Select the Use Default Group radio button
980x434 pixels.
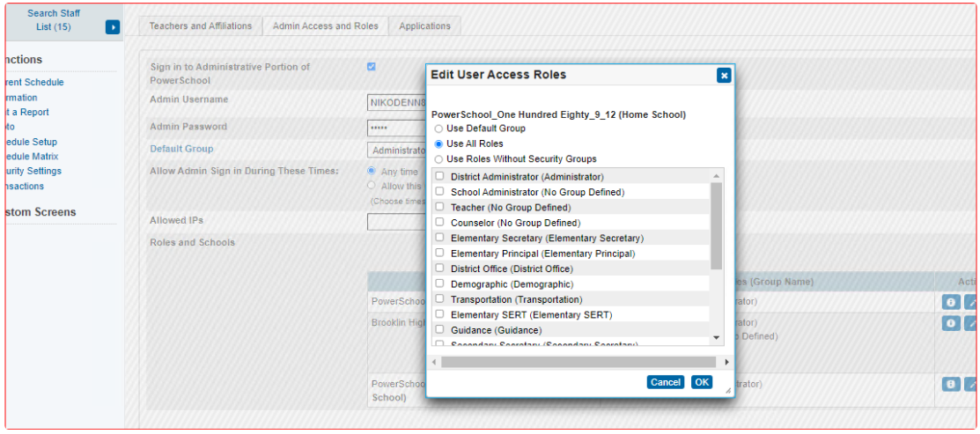coord(438,129)
